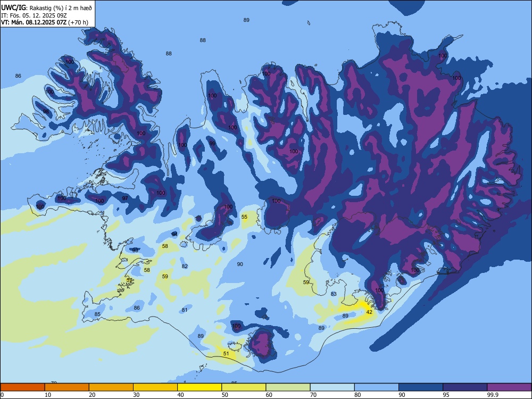The width and height of the screenshot is (532, 399).
Task: Click the orange 10–20 legend swatch
Action: 67,387
